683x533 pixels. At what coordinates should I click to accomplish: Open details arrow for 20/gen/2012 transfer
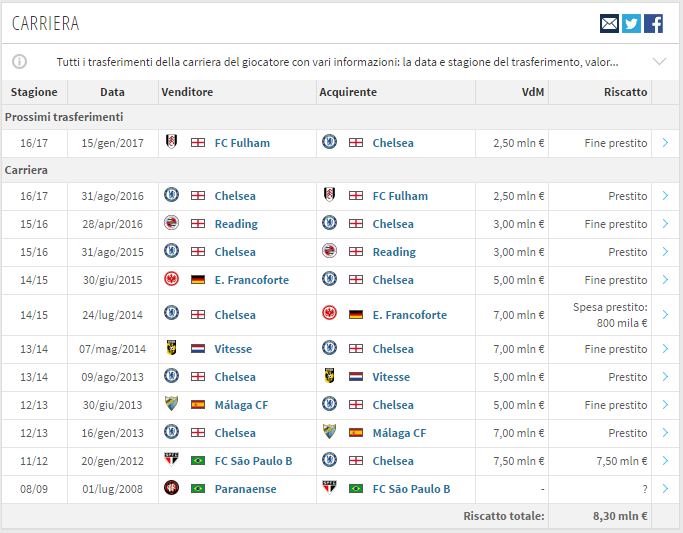(x=665, y=461)
